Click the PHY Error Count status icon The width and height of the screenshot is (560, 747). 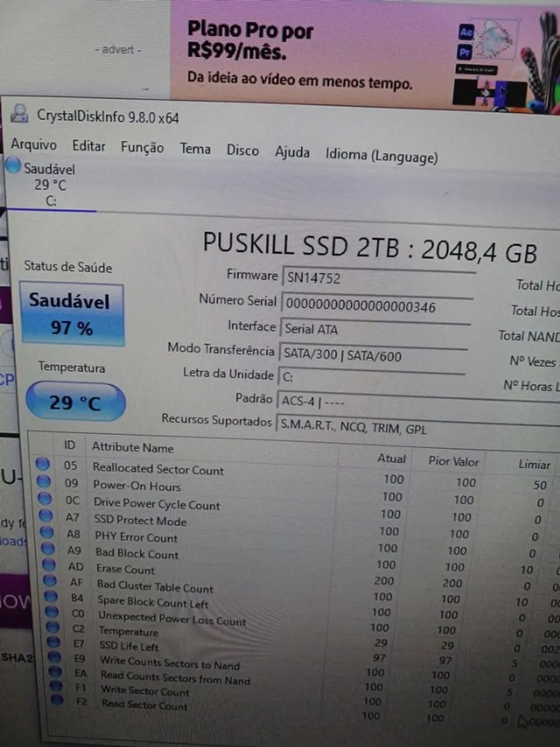(x=47, y=532)
